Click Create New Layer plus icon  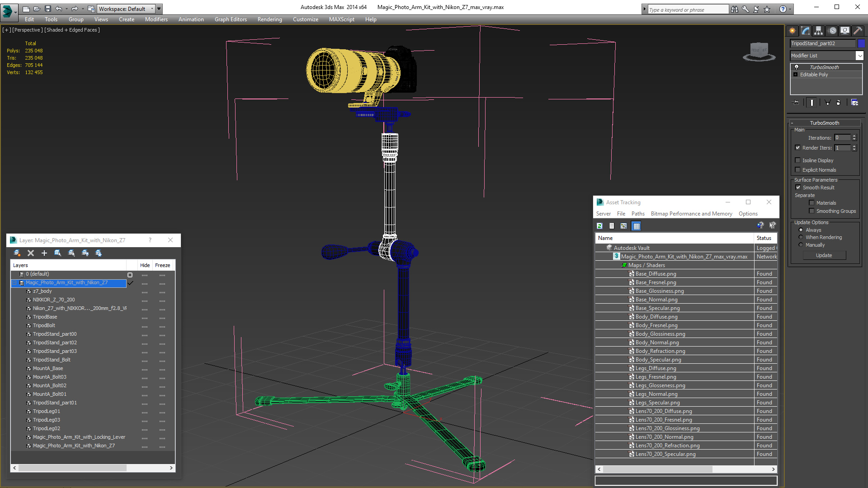click(44, 253)
